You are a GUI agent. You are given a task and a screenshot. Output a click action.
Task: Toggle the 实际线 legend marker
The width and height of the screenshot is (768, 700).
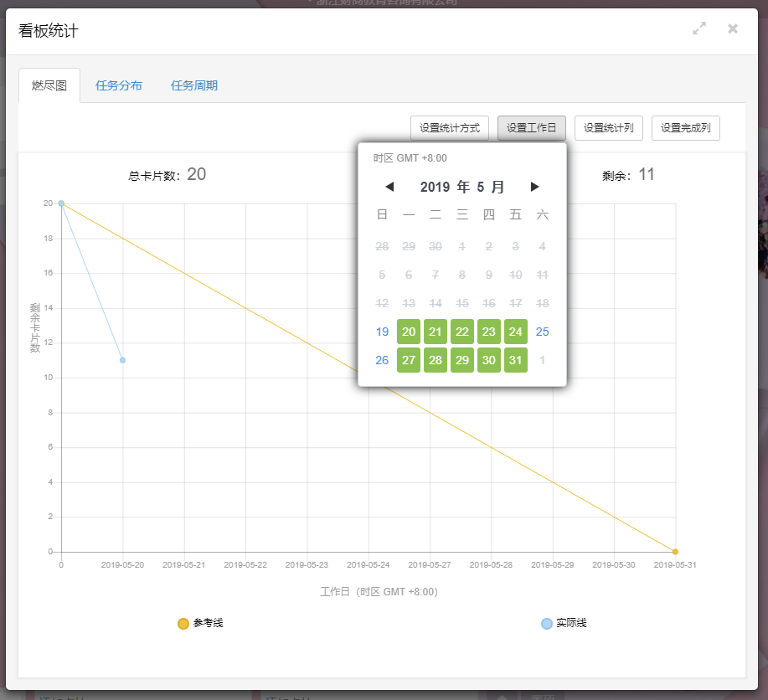pos(547,624)
